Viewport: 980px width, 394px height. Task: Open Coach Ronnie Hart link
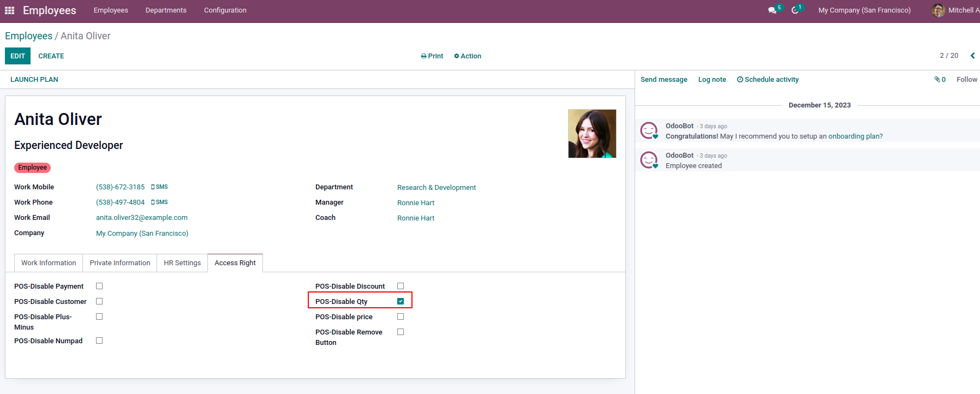tap(416, 218)
